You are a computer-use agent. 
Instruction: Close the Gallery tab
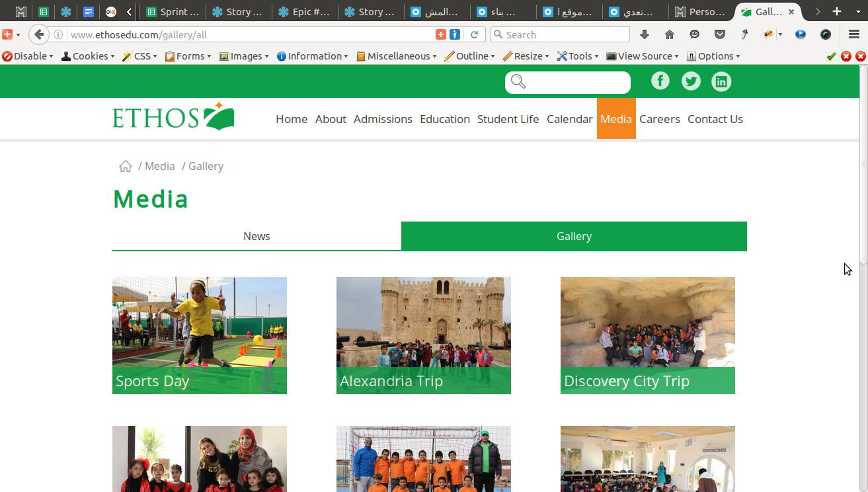[791, 12]
